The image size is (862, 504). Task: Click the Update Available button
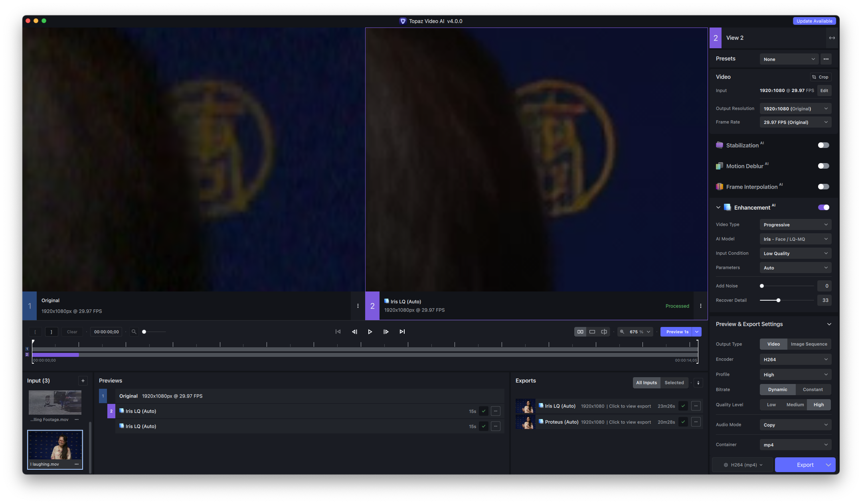click(814, 21)
